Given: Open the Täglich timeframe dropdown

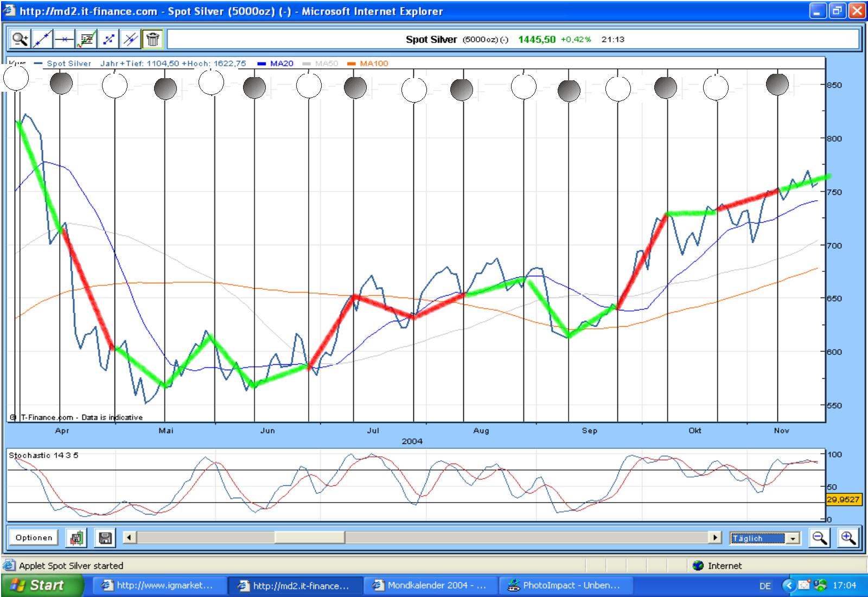Looking at the screenshot, I should [x=794, y=538].
